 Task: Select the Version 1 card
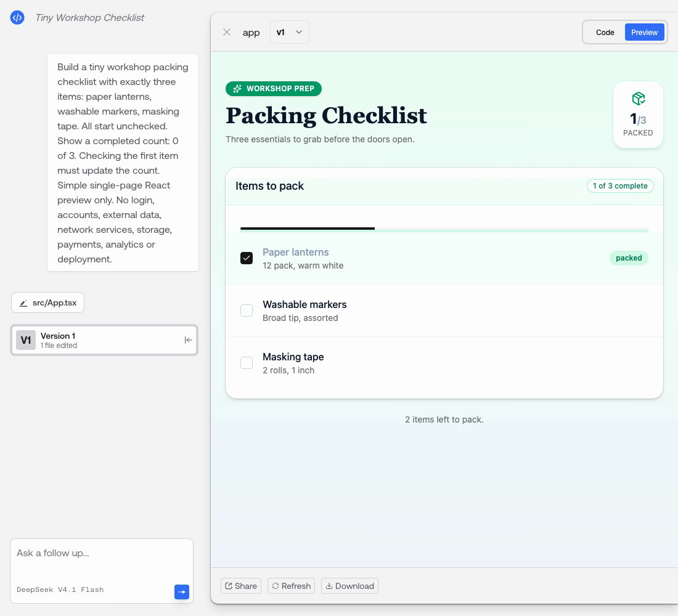coord(104,340)
